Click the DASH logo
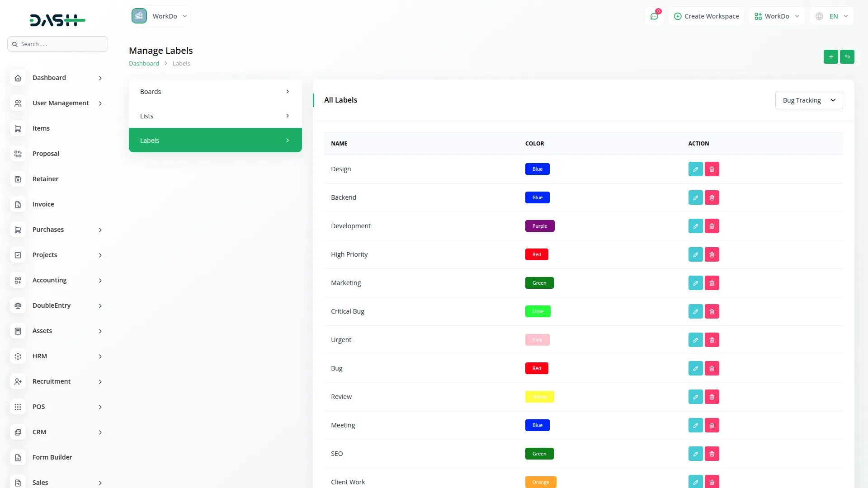This screenshot has width=868, height=488. (x=57, y=20)
